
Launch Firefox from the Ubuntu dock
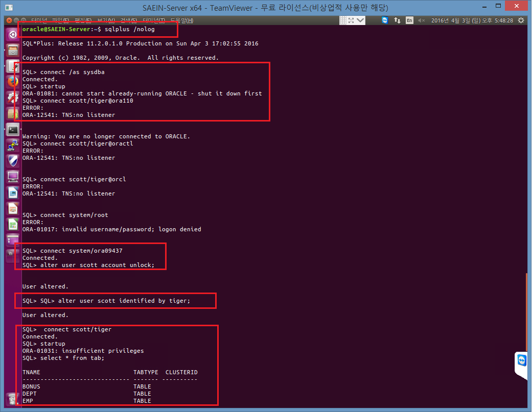tap(13, 82)
